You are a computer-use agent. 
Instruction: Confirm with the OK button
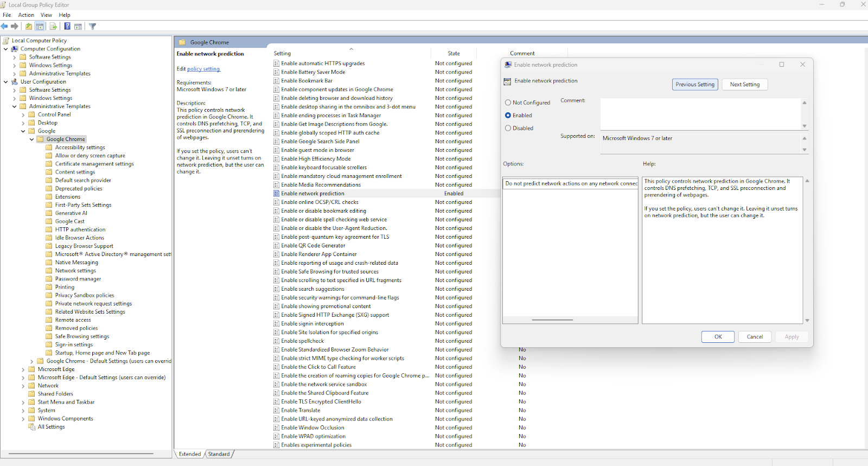(718, 337)
